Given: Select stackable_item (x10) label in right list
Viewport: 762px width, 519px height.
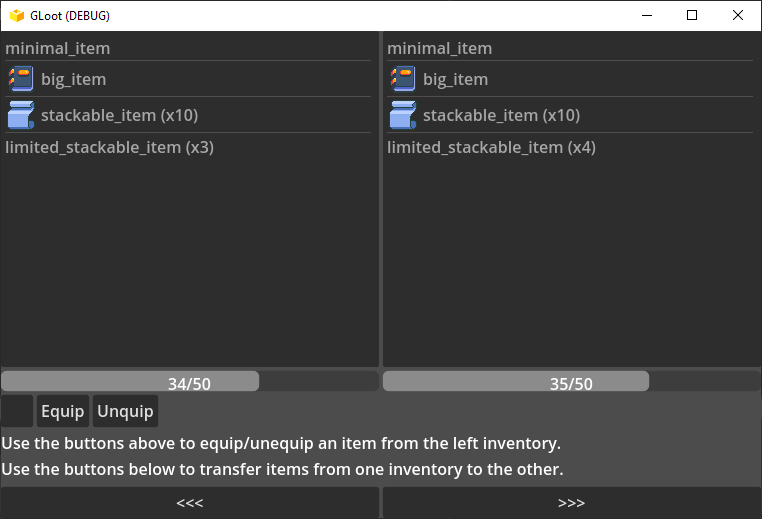Looking at the screenshot, I should (x=502, y=116).
